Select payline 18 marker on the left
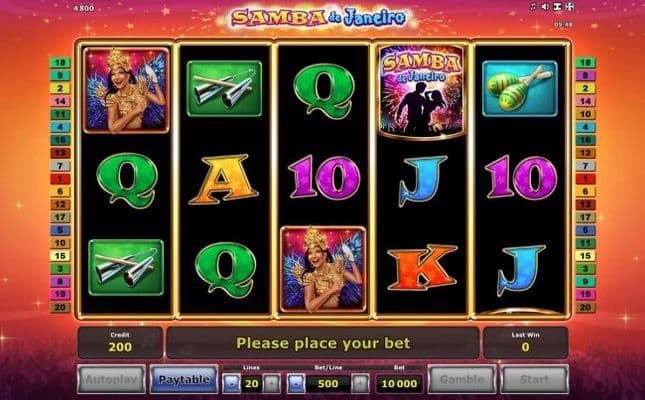This screenshot has height=400, width=645. click(x=60, y=63)
